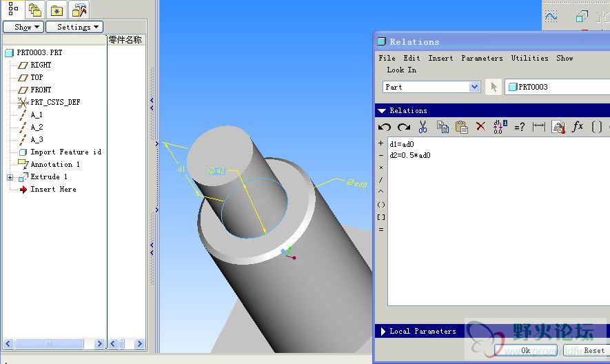Insert minus operator in relations editor

click(x=381, y=155)
